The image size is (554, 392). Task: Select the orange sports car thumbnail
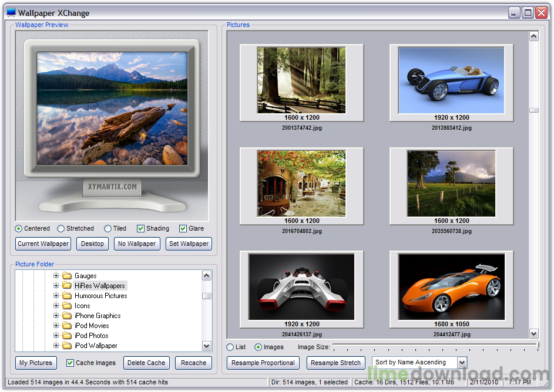451,287
